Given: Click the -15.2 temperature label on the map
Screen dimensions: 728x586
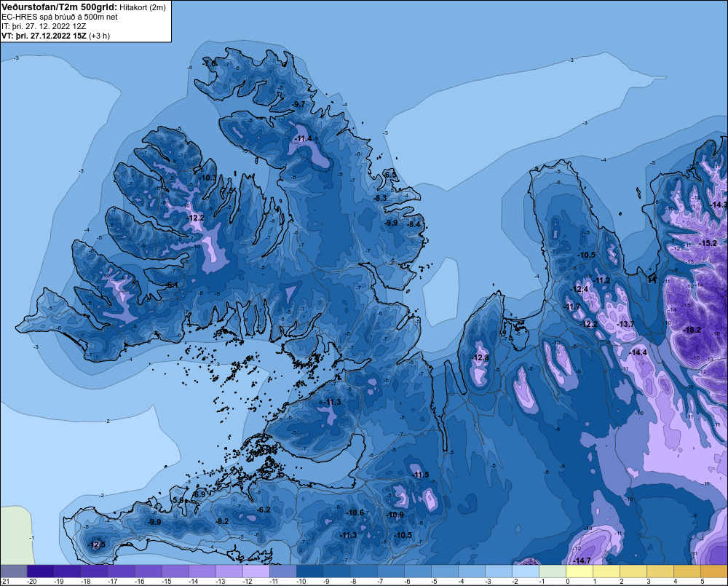Looking at the screenshot, I should 708,243.
